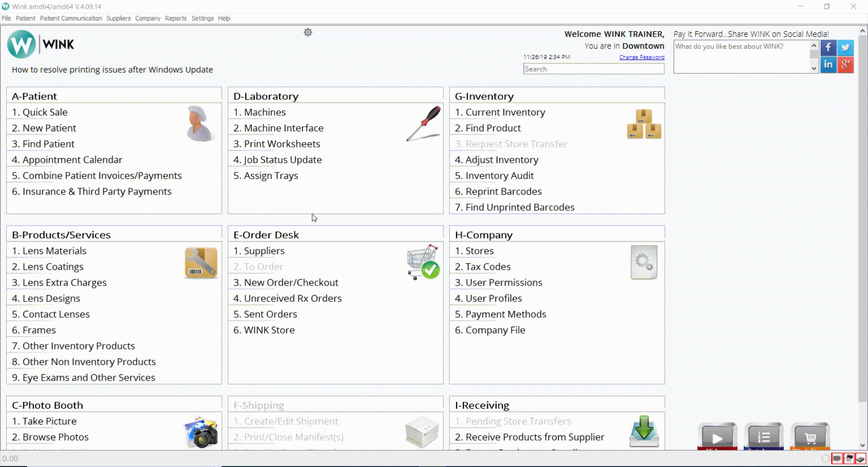Image resolution: width=868 pixels, height=467 pixels.
Task: Click the white box icon in F-Shipping
Action: 422,432
